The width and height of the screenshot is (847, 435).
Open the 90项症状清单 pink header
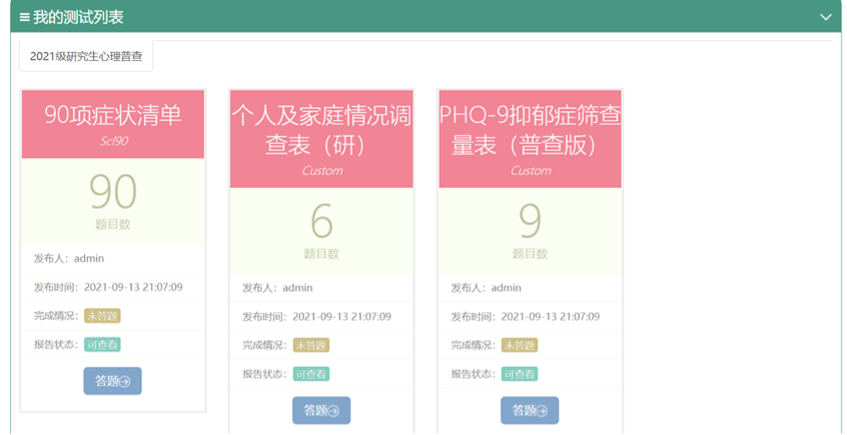pyautogui.click(x=113, y=123)
